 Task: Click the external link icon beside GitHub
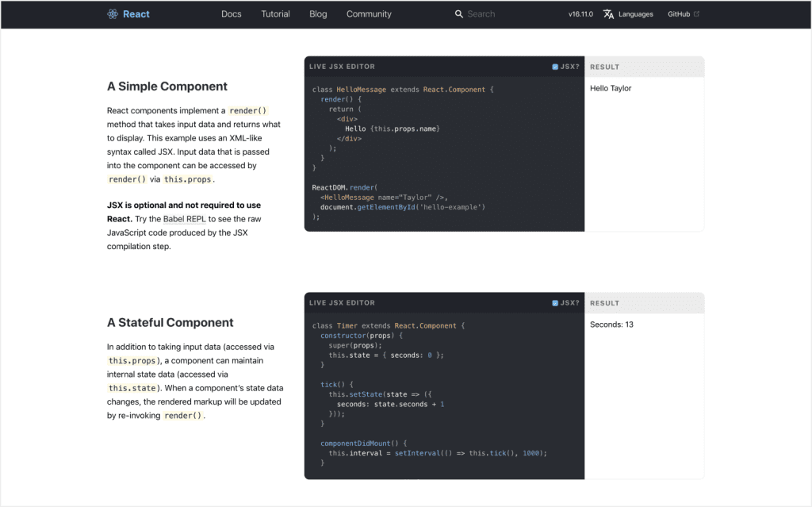(x=697, y=14)
